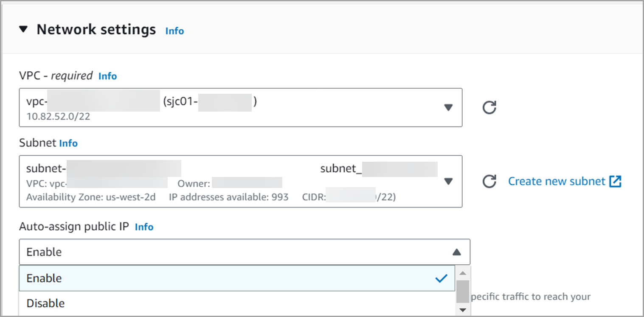Open the VPC selection combo box
This screenshot has width=644, height=317.
(241, 107)
